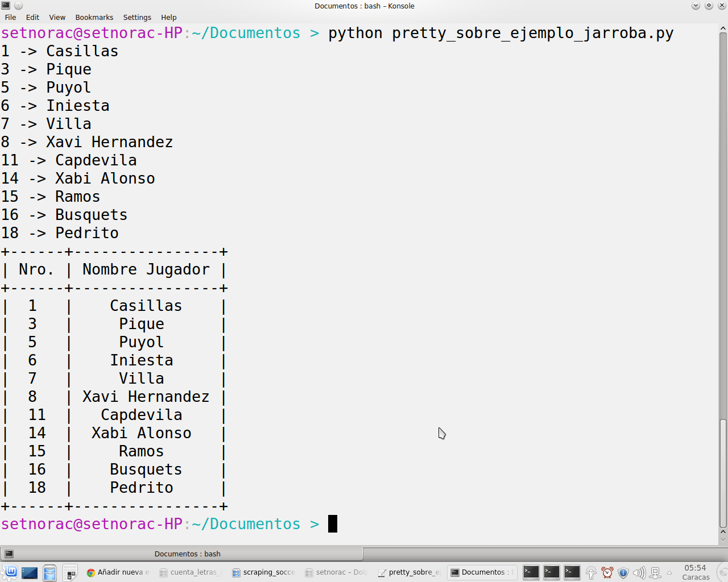This screenshot has width=728, height=582.
Task: Select the first terminal icon in the taskbar
Action: [x=530, y=572]
